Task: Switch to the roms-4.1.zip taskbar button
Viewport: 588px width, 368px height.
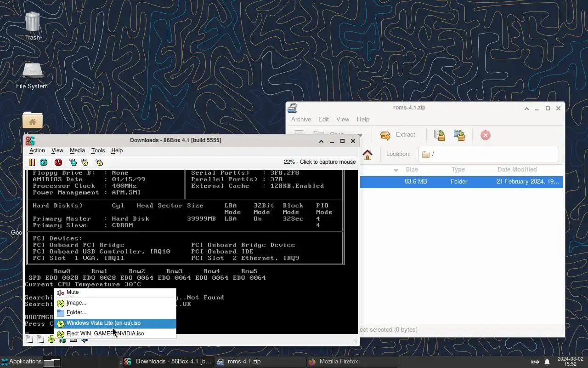Action: tap(260, 362)
